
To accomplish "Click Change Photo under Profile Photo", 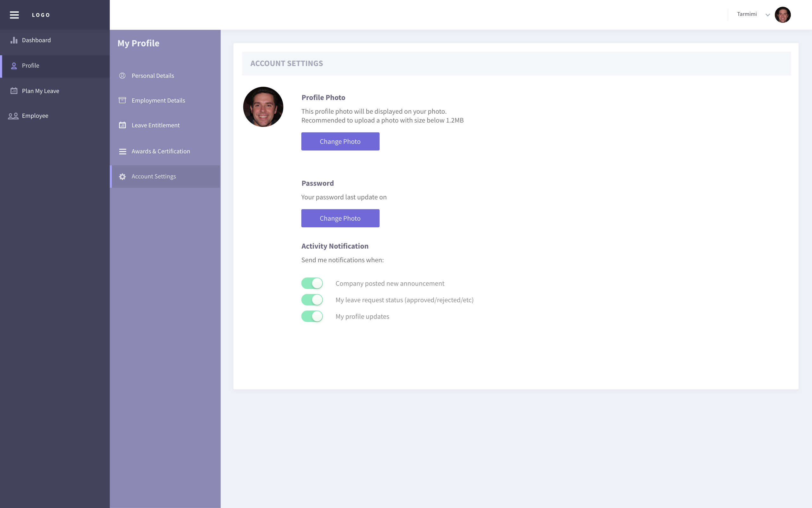I will (x=340, y=142).
